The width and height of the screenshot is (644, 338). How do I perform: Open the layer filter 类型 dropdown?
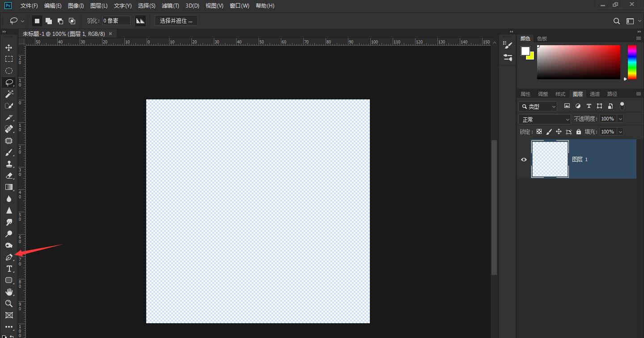[x=538, y=106]
